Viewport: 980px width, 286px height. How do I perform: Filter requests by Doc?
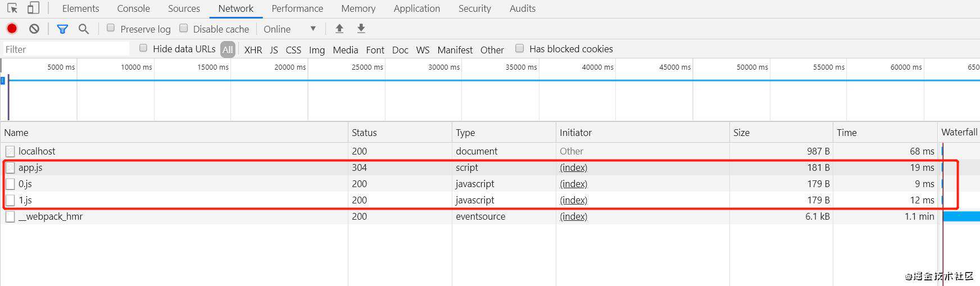(400, 50)
